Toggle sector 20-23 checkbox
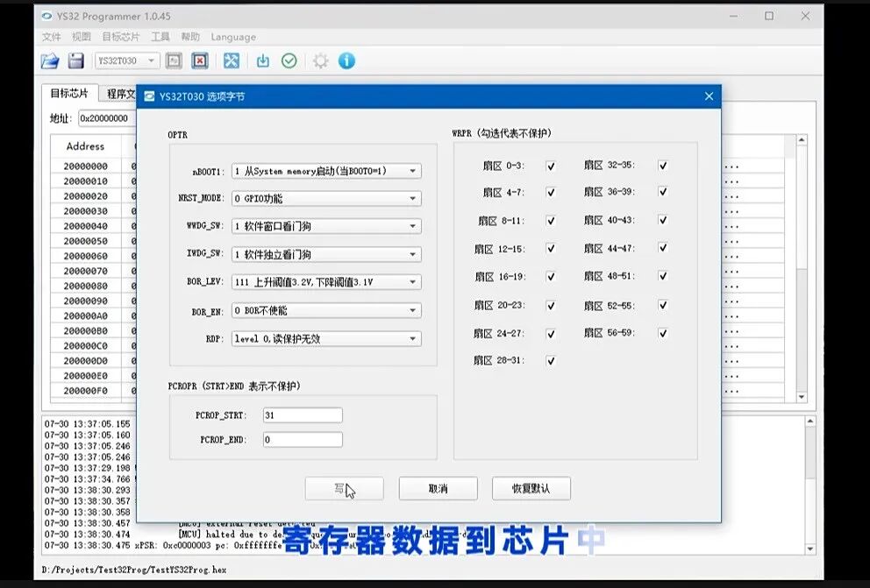Image resolution: width=870 pixels, height=588 pixels. (x=551, y=305)
